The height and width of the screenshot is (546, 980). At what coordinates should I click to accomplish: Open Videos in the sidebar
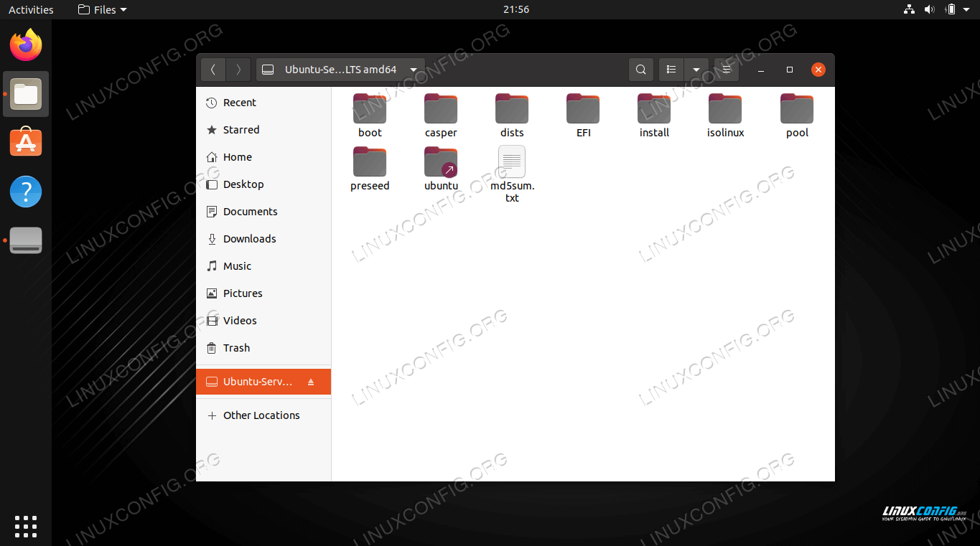coord(263,321)
